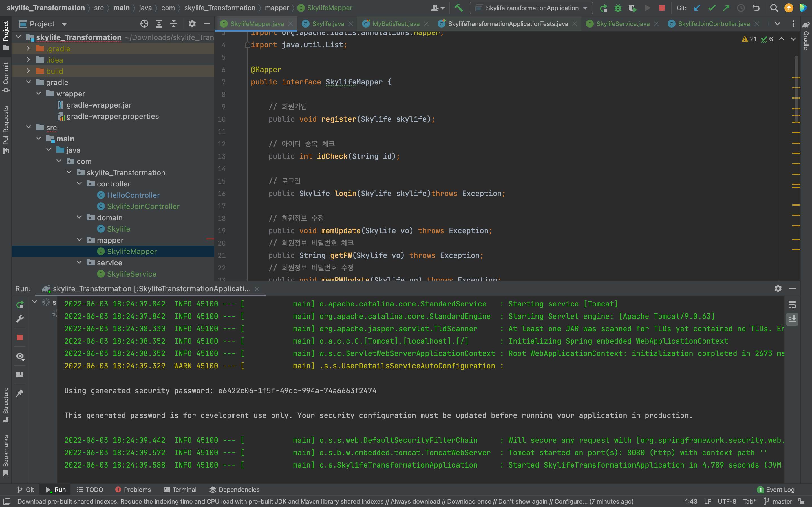Click the Select Opened File crosshair icon
Image resolution: width=812 pixels, height=507 pixels.
point(144,24)
